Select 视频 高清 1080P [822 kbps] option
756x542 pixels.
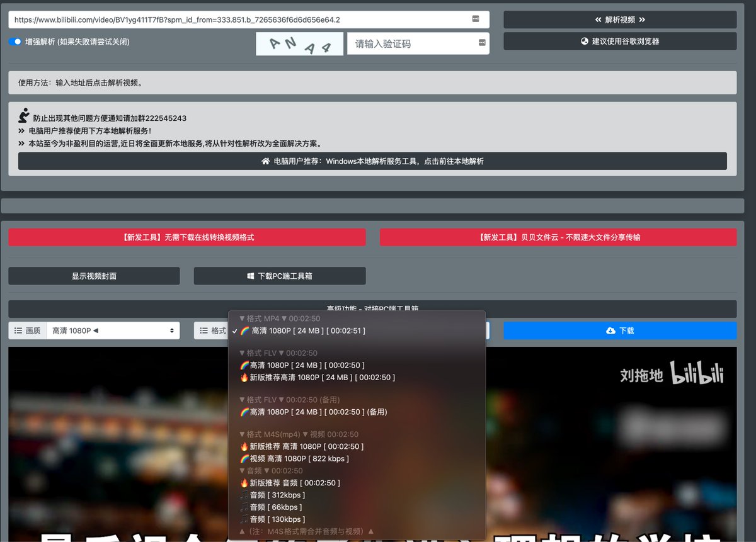[357, 458]
